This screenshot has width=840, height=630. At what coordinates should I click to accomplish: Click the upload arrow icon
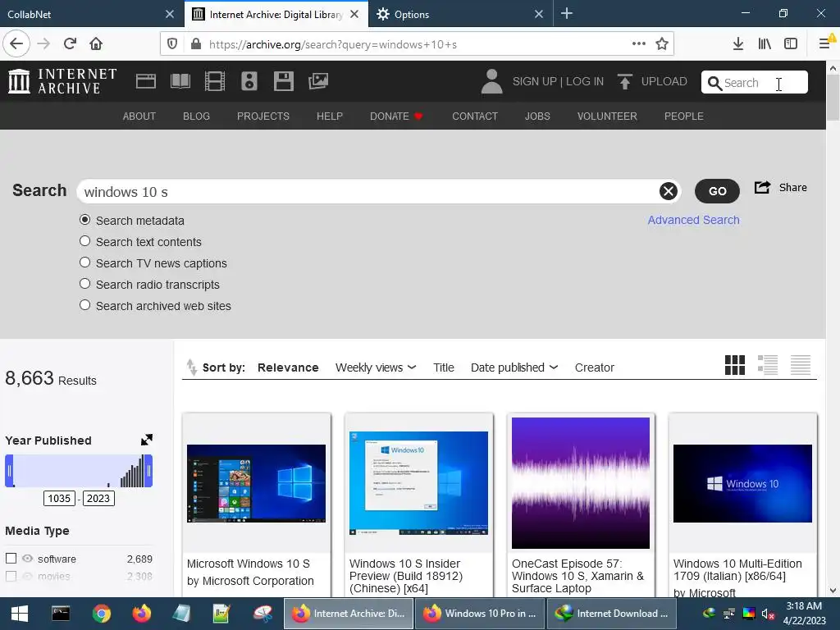point(624,81)
